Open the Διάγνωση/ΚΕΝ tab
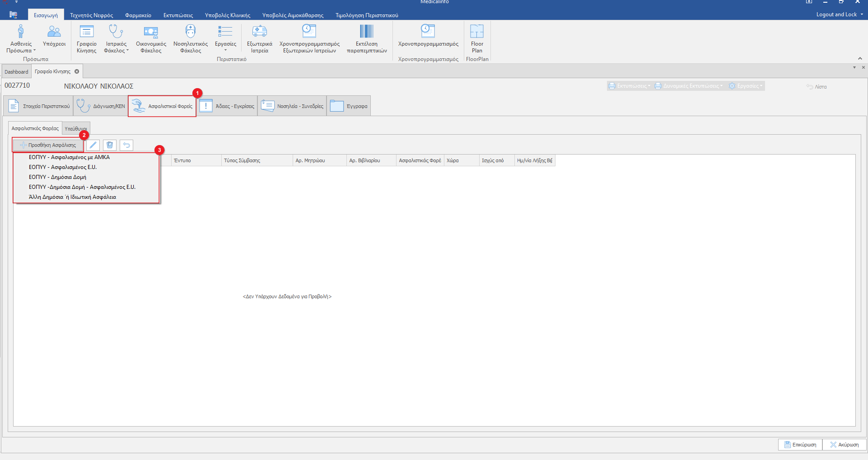The width and height of the screenshot is (868, 460). pos(101,106)
